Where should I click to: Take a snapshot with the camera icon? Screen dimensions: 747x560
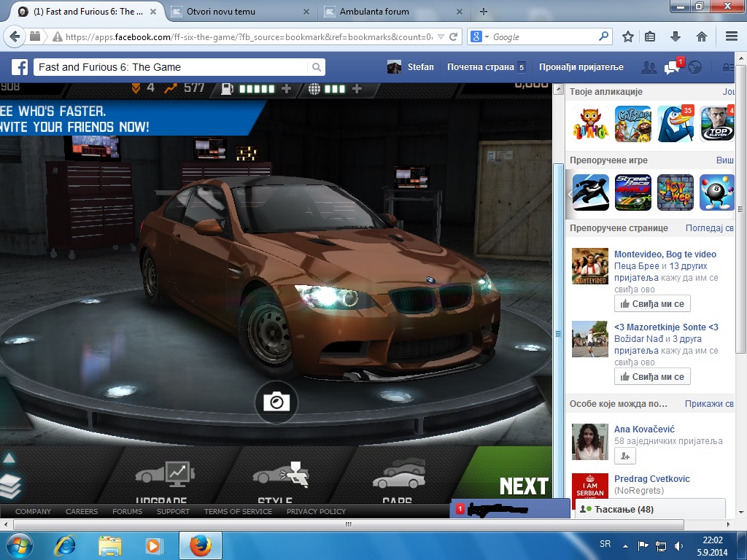click(276, 402)
